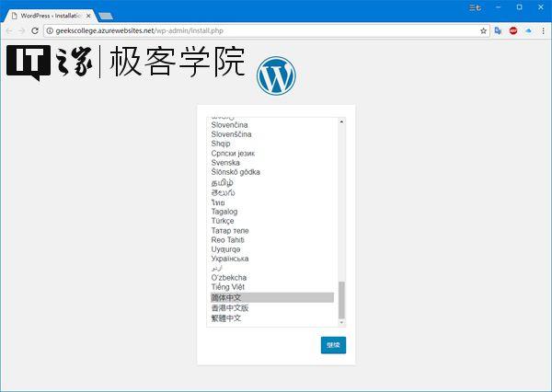Click the 继续 continue button
The image size is (552, 392).
point(333,345)
